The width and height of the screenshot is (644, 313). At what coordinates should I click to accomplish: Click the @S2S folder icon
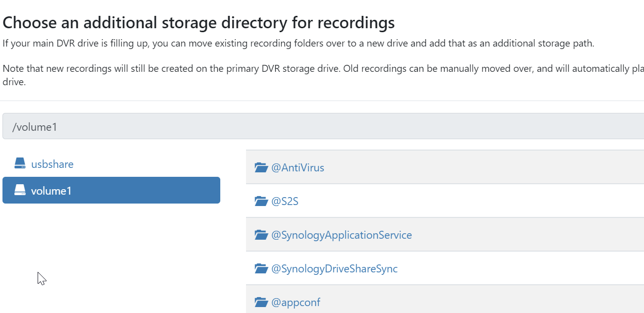[x=261, y=201]
